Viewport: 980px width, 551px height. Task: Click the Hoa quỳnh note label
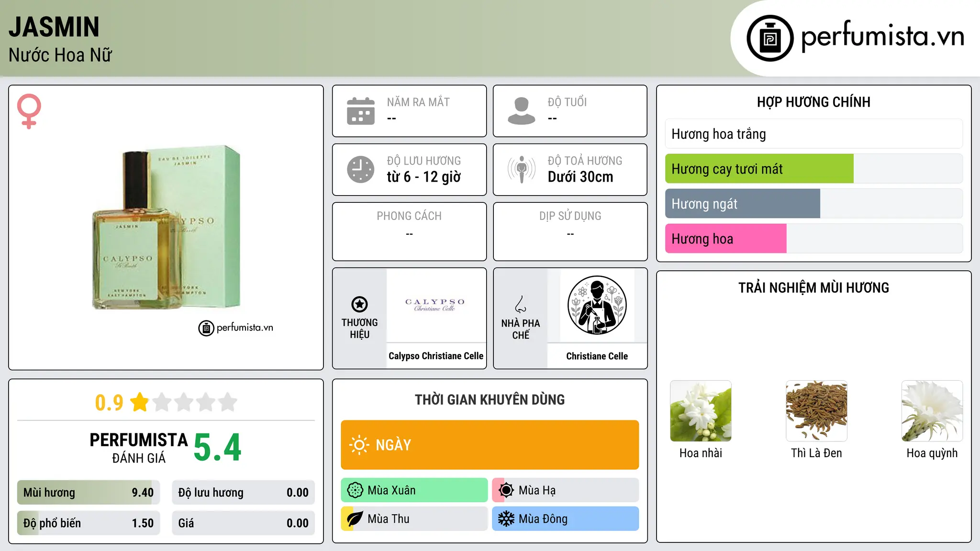[932, 453]
